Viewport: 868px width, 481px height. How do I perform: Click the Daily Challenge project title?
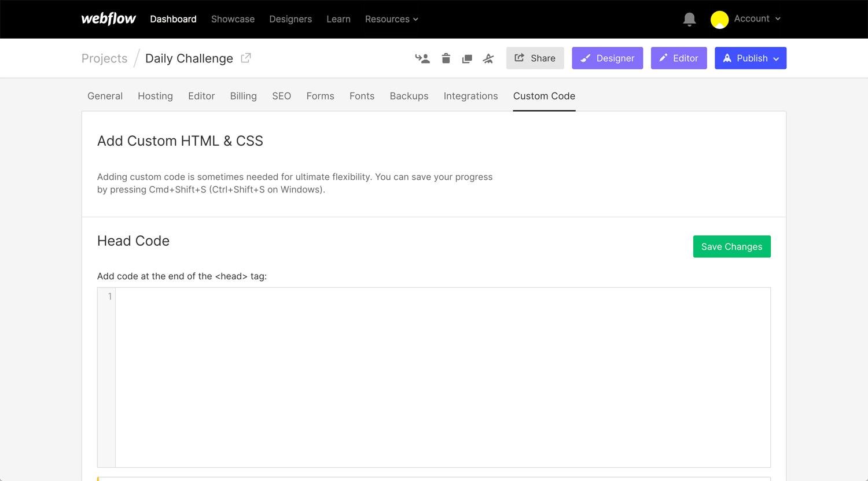[189, 58]
